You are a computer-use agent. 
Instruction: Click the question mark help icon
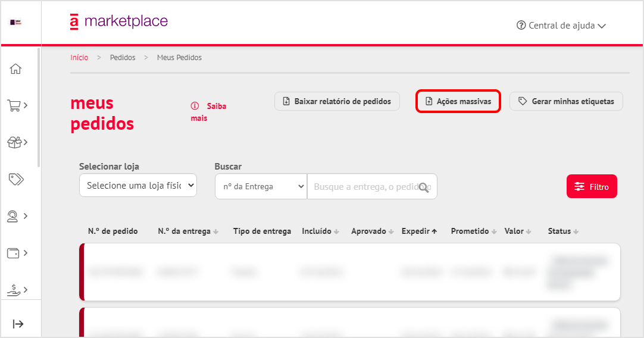coord(521,26)
